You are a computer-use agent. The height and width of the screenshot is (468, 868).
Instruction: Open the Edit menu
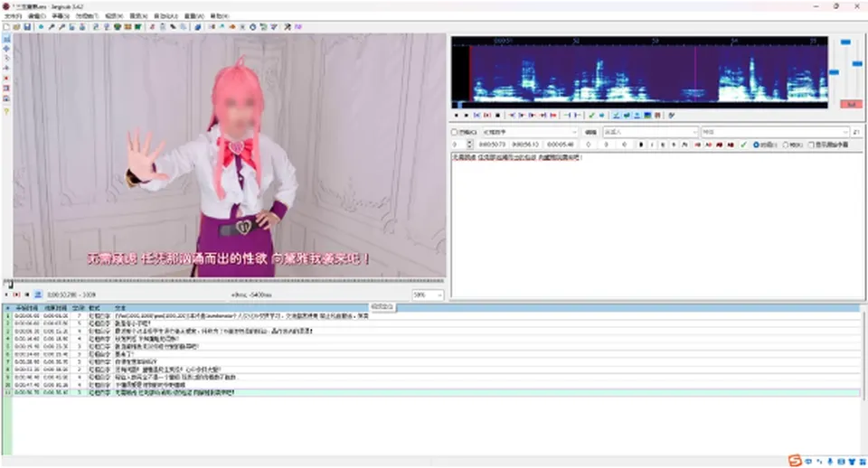(37, 16)
